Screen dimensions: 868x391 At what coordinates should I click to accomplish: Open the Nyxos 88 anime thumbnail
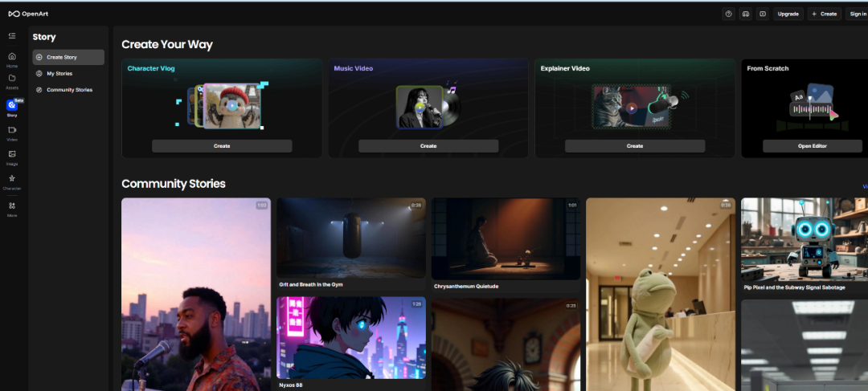coord(351,337)
